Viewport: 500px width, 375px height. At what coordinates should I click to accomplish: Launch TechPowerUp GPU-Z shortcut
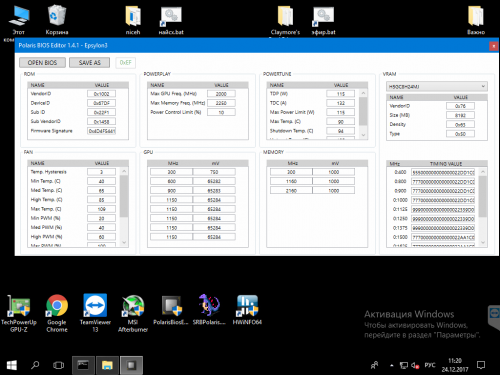19,313
